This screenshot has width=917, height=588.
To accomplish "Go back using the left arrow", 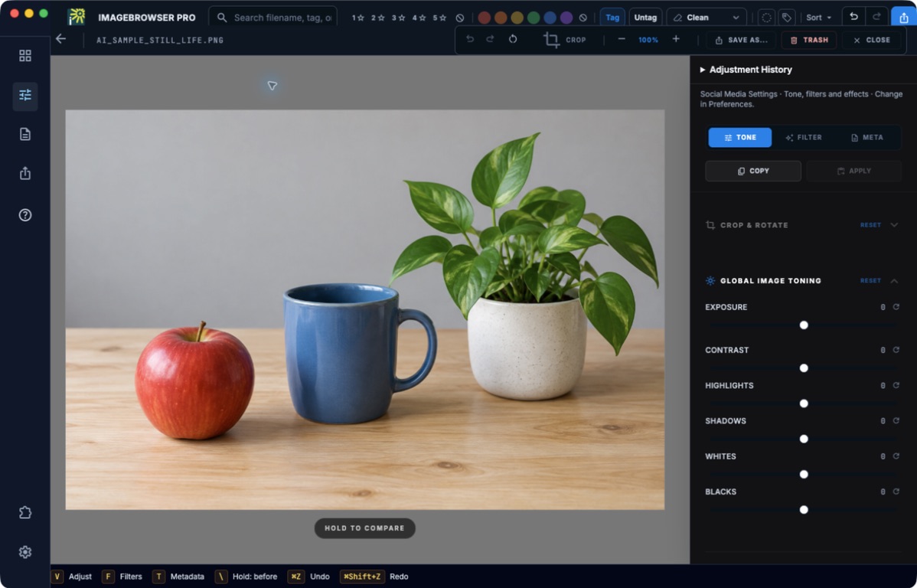I will [60, 39].
